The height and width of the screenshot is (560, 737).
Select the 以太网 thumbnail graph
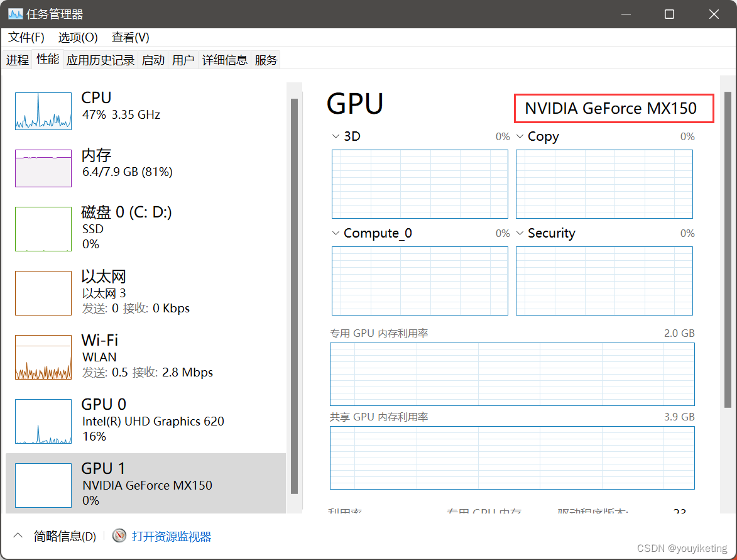tap(43, 293)
